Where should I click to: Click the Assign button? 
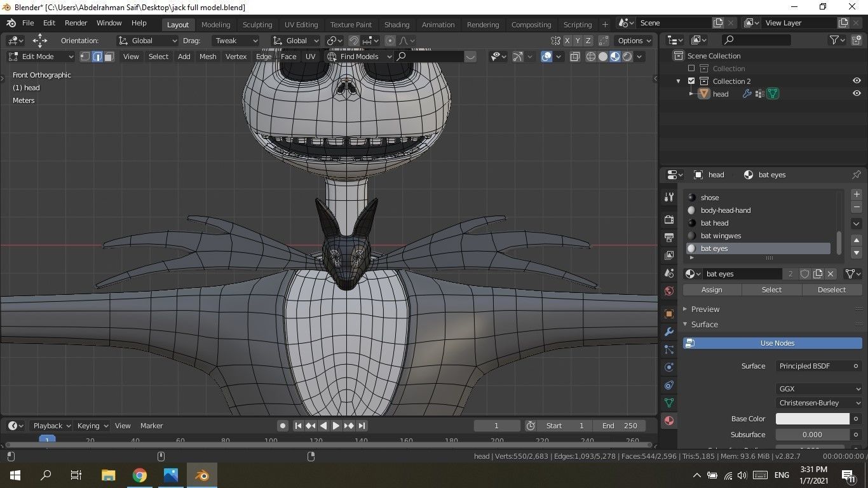[712, 290]
